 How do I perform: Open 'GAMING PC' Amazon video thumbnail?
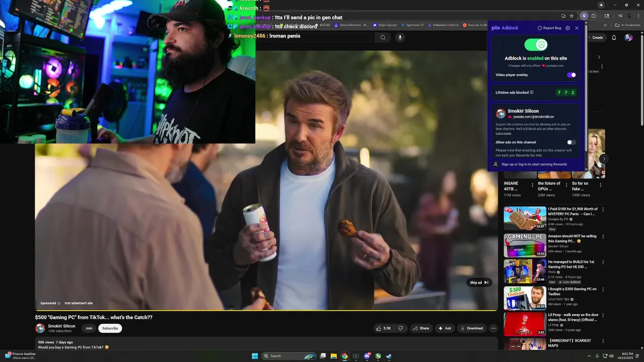[525, 245]
